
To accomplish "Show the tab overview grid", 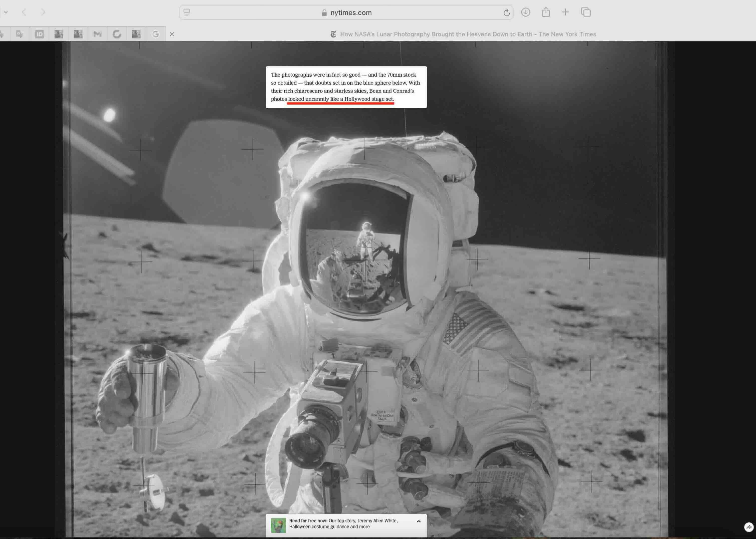I will (586, 13).
